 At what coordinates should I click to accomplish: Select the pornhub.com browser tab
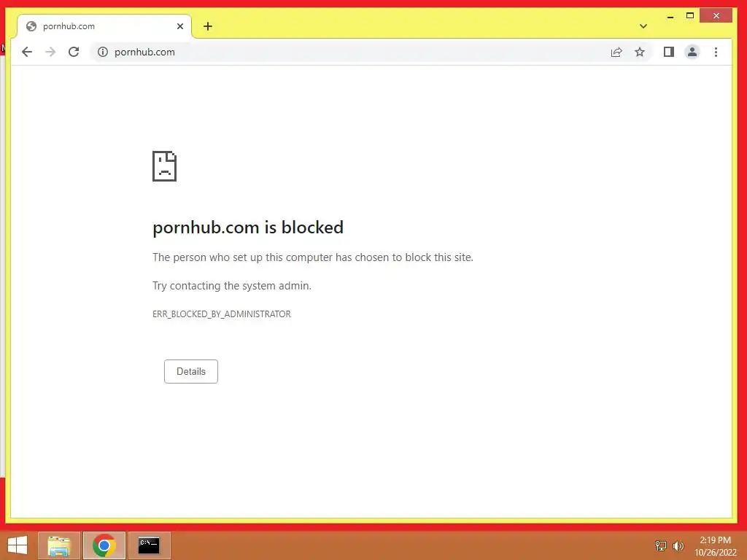coord(104,26)
